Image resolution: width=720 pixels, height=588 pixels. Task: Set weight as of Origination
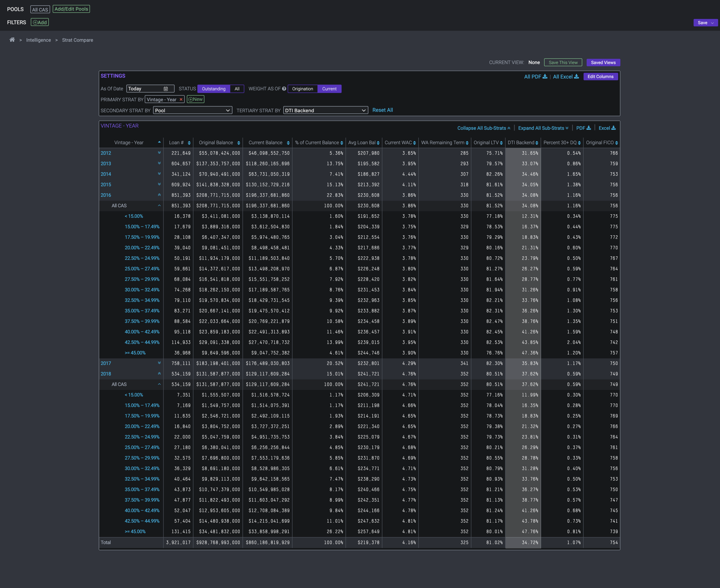pos(303,89)
